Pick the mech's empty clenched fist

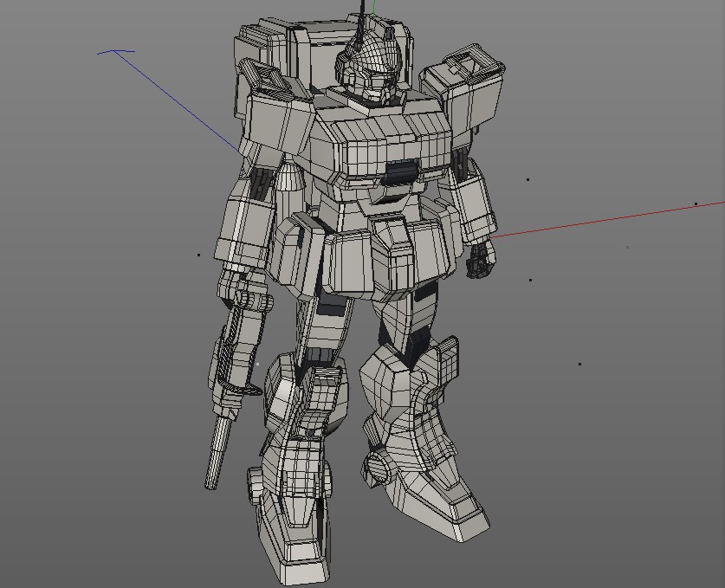tap(481, 260)
